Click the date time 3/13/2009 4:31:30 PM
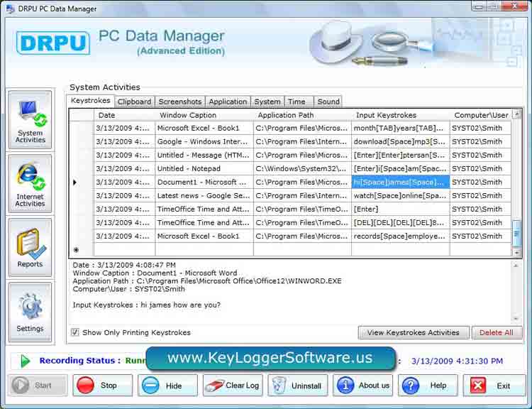 click(457, 361)
